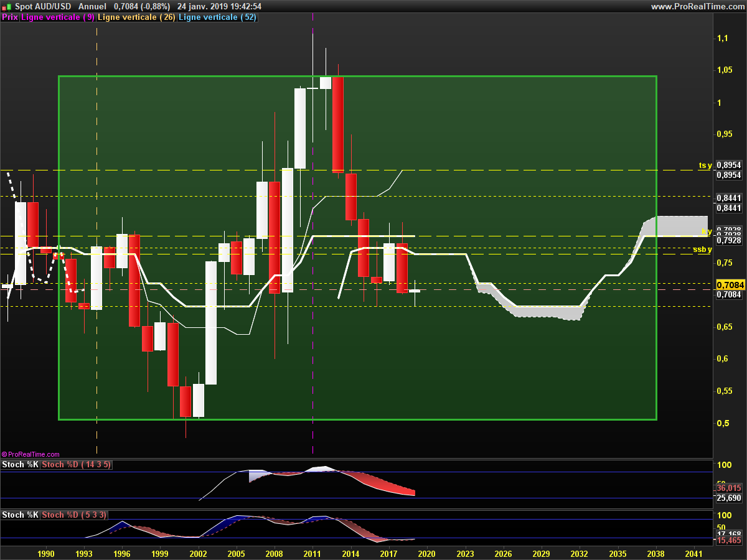Click the 25,690 stochastic value tag
This screenshot has width=747, height=560.
coord(729,498)
